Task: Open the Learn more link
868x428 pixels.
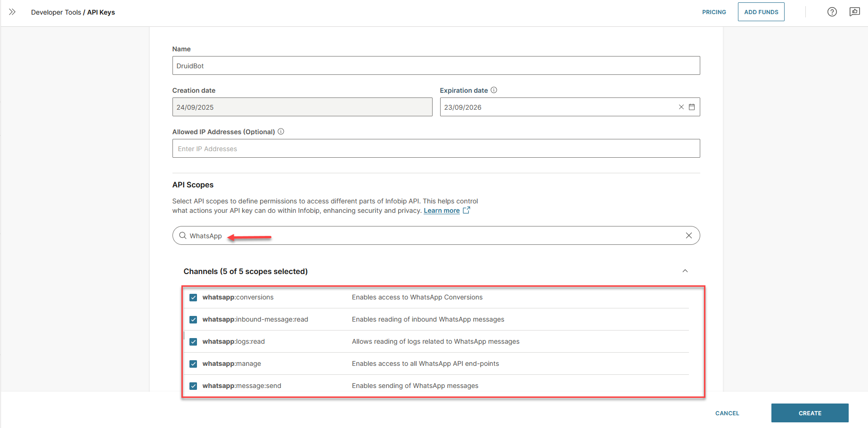Action: click(x=442, y=210)
